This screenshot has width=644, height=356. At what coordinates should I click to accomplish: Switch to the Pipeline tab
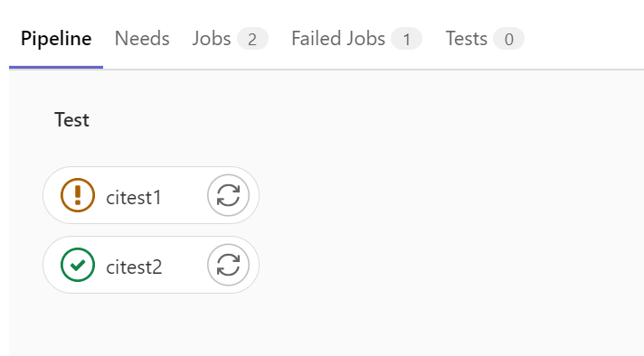coord(56,39)
